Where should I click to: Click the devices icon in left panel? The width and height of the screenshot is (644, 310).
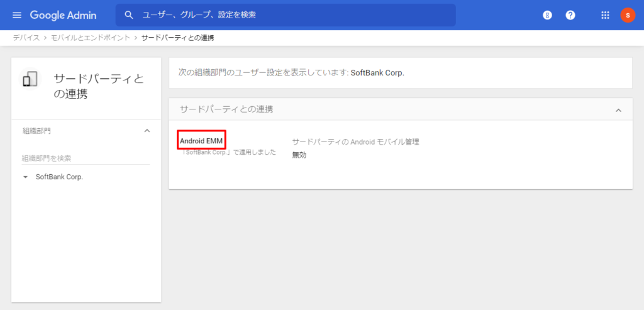30,79
